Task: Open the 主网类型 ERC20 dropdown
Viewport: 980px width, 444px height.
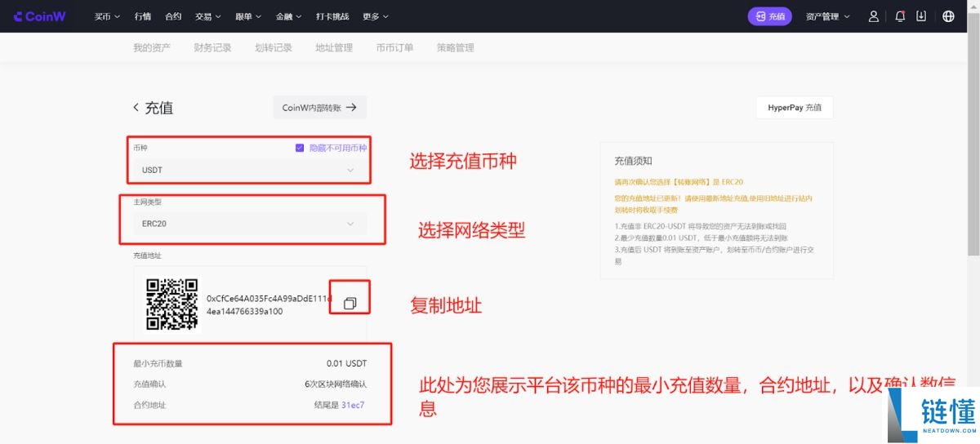Action: [x=249, y=223]
